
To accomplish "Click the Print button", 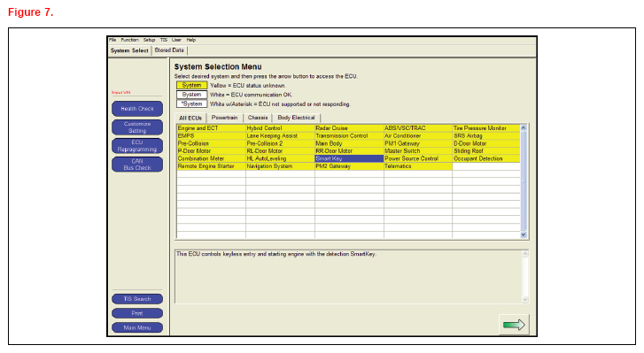I will (137, 313).
